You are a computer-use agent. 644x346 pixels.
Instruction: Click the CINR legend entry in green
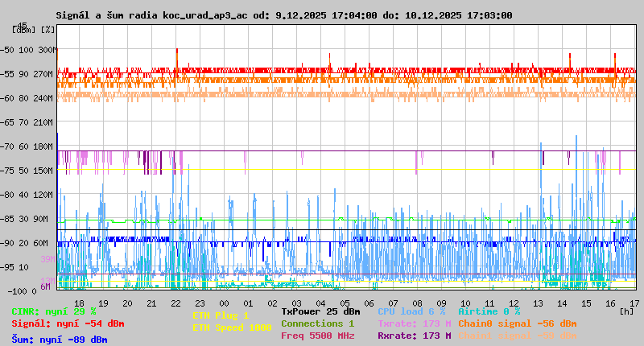point(54,311)
